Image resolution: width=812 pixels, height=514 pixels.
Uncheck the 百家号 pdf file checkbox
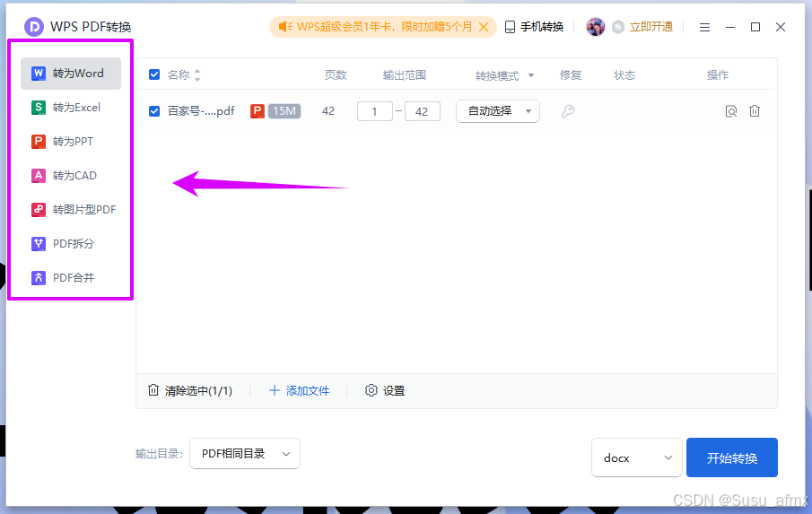pos(154,111)
